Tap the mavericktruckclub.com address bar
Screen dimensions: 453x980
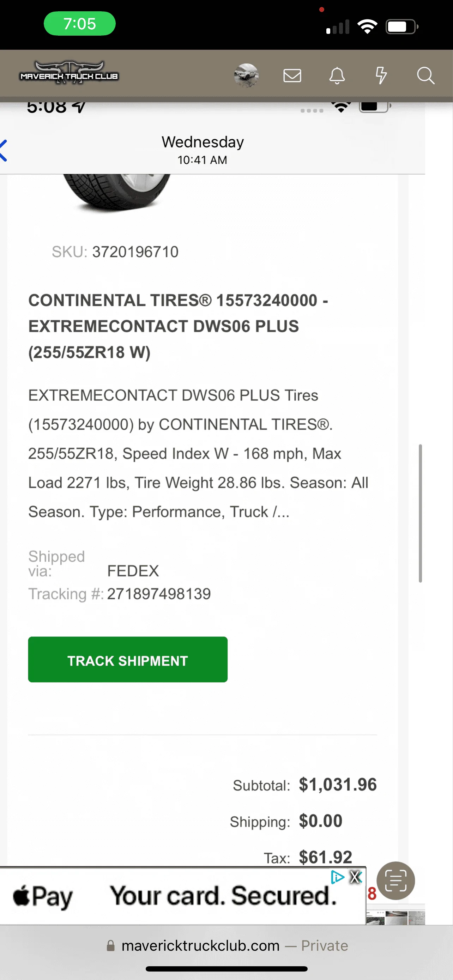[227, 945]
